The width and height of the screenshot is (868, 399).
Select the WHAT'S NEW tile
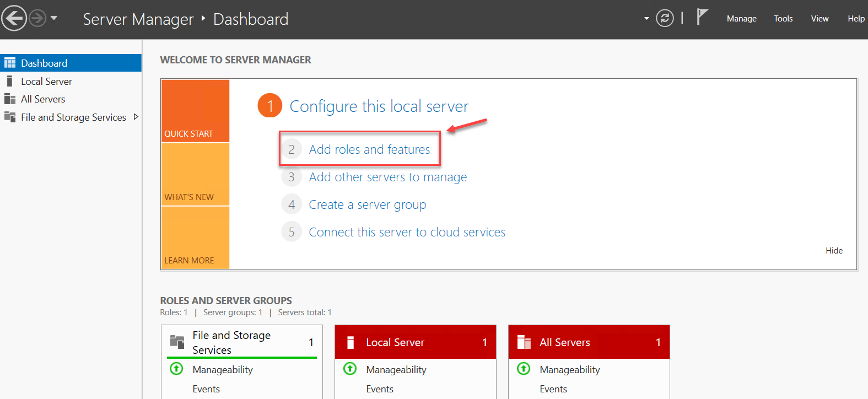coord(195,174)
